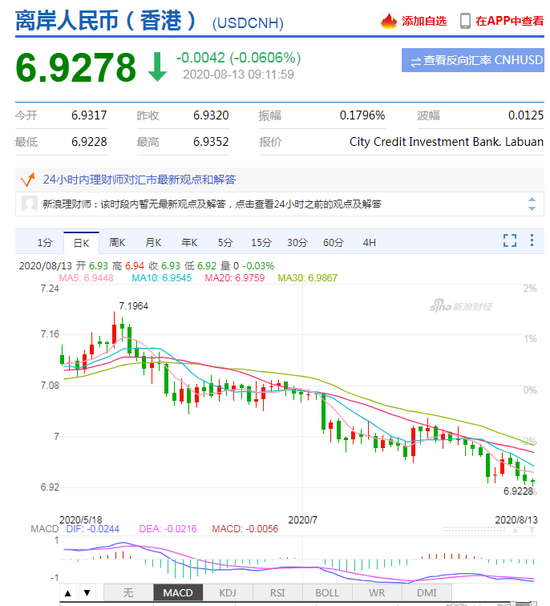The image size is (550, 606).
Task: Click the 7.1964 high price marker
Action: [133, 306]
